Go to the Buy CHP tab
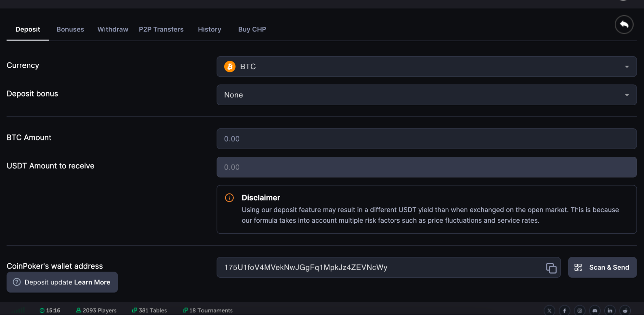The width and height of the screenshot is (644, 315). click(252, 29)
